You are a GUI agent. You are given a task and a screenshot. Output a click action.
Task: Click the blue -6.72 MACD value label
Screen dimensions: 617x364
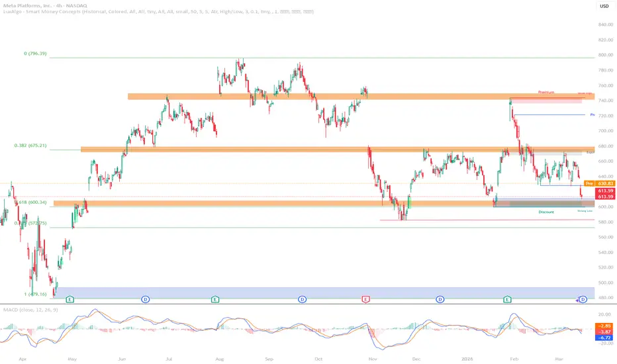pos(605,338)
